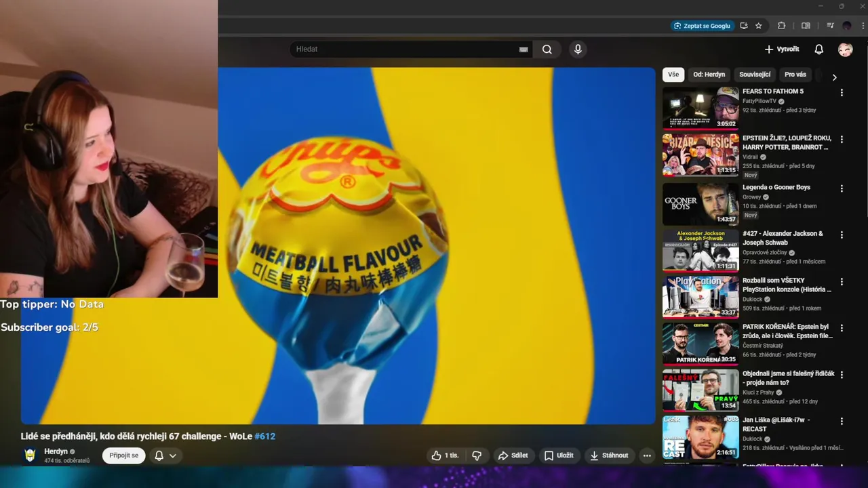Dislike the video with thumbs down

point(477,455)
